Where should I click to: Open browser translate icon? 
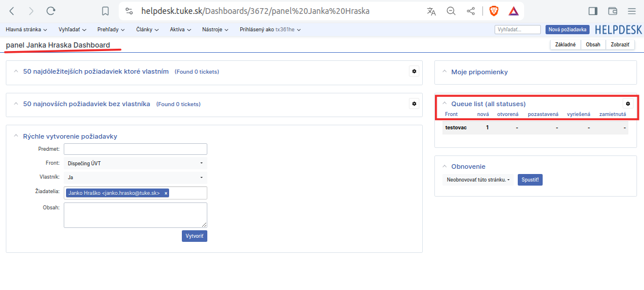(x=431, y=11)
